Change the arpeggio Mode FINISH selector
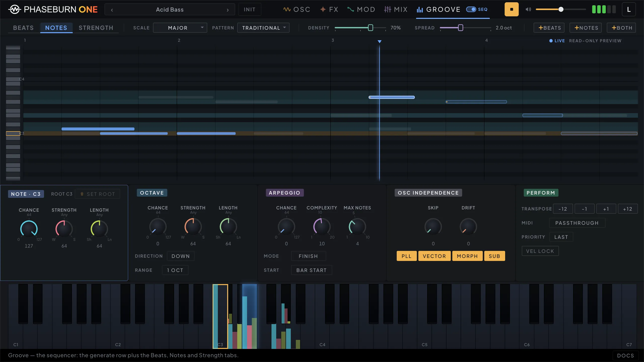Image resolution: width=644 pixels, height=362 pixels. coord(308,256)
